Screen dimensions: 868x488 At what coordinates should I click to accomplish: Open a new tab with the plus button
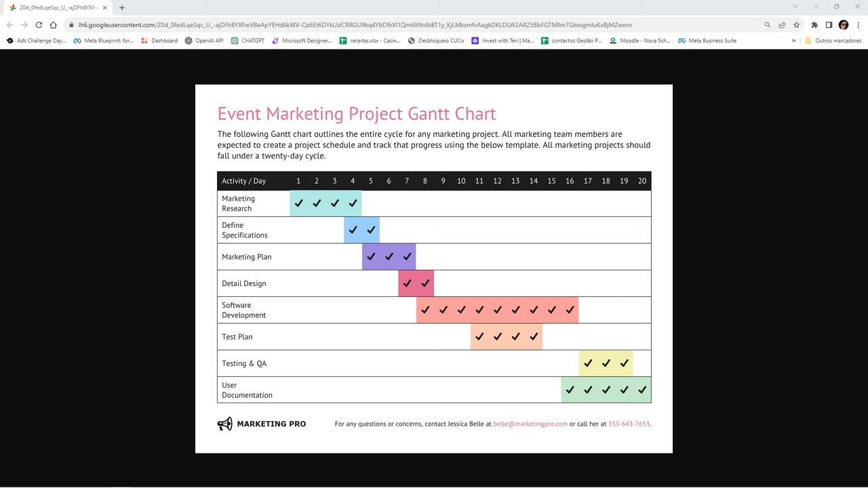[122, 7]
